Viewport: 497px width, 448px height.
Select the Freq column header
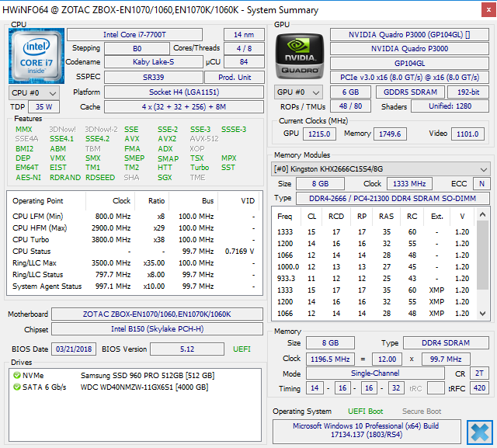[285, 217]
